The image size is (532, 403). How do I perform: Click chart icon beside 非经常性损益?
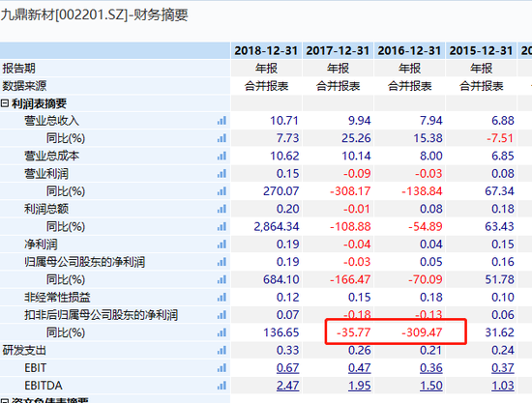pyautogui.click(x=222, y=298)
